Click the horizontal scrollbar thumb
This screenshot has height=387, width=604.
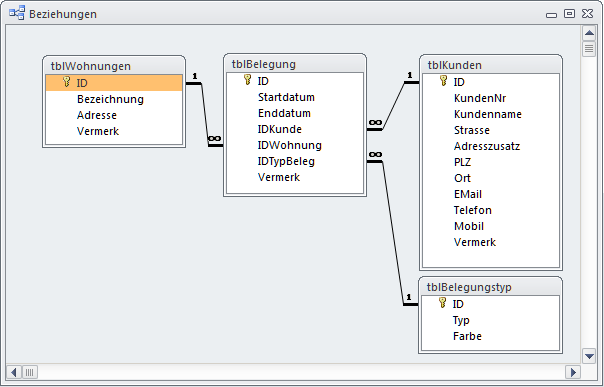[x=30, y=372]
